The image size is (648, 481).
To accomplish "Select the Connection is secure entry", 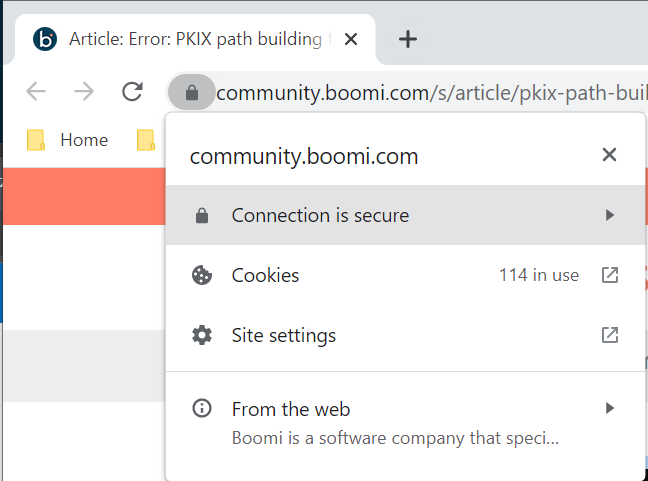I will (320, 215).
